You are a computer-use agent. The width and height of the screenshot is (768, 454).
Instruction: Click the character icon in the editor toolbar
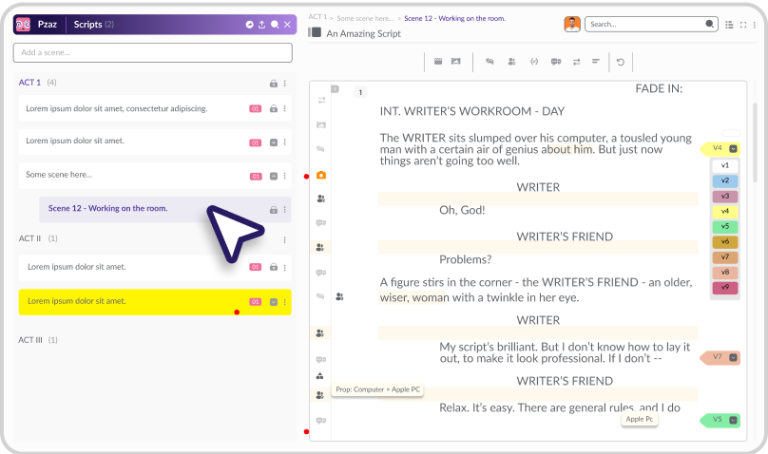(512, 62)
